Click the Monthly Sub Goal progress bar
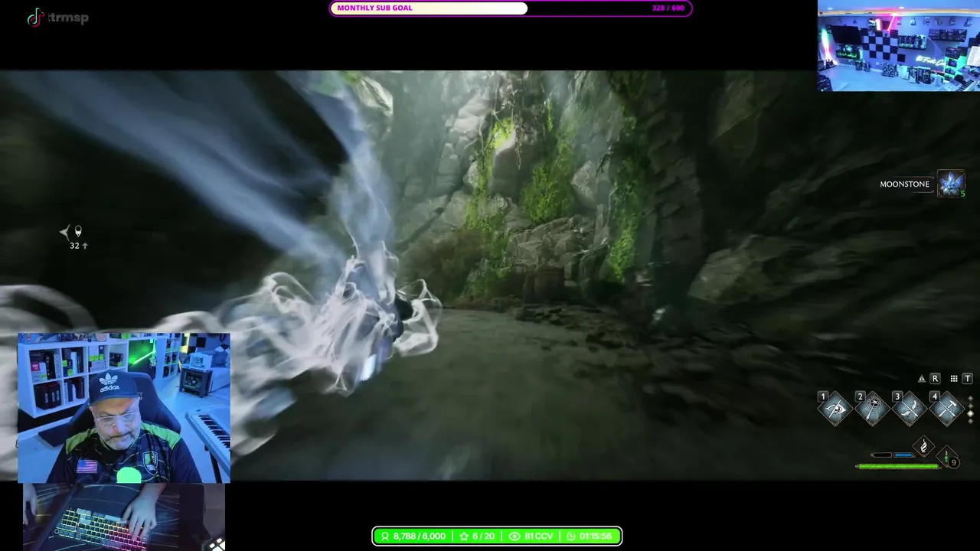Image resolution: width=980 pixels, height=551 pixels. 511,8
